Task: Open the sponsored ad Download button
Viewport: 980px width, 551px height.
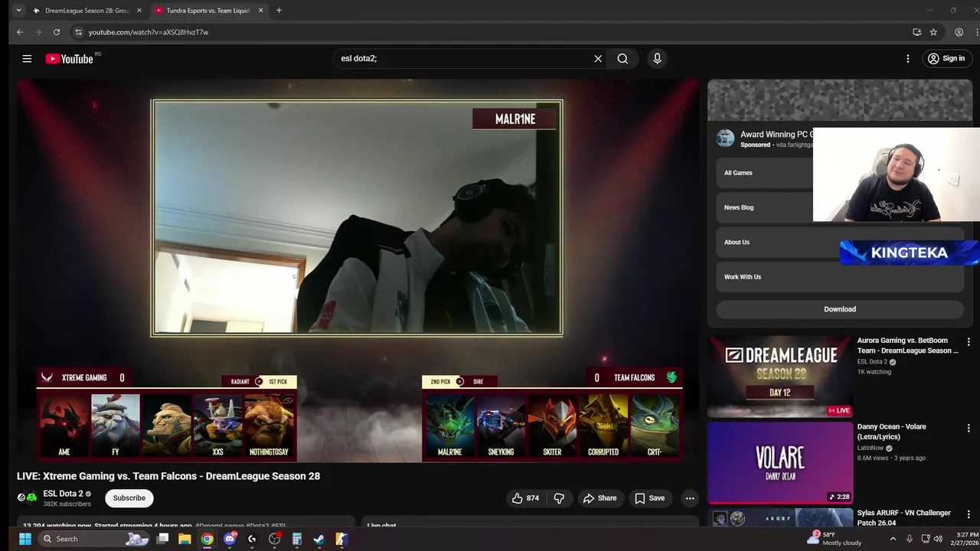Action: click(840, 309)
